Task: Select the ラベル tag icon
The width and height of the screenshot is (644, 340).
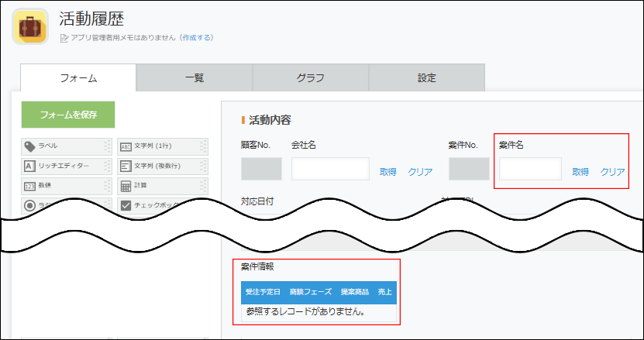Action: point(29,146)
